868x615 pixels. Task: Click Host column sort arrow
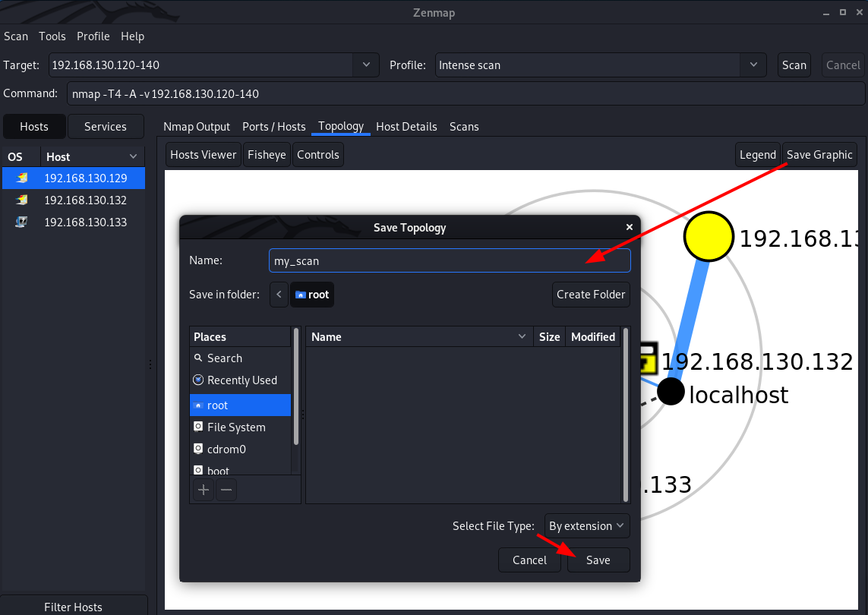(133, 156)
